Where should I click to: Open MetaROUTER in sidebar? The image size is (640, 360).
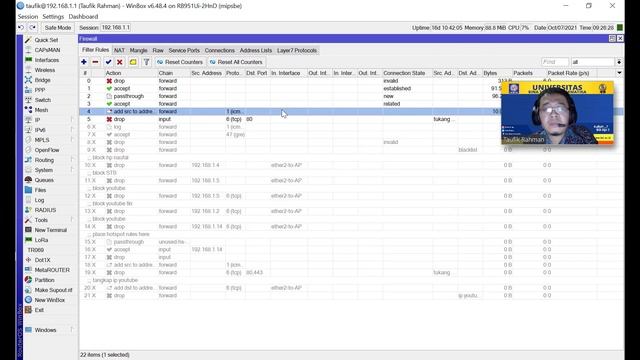[x=52, y=270]
